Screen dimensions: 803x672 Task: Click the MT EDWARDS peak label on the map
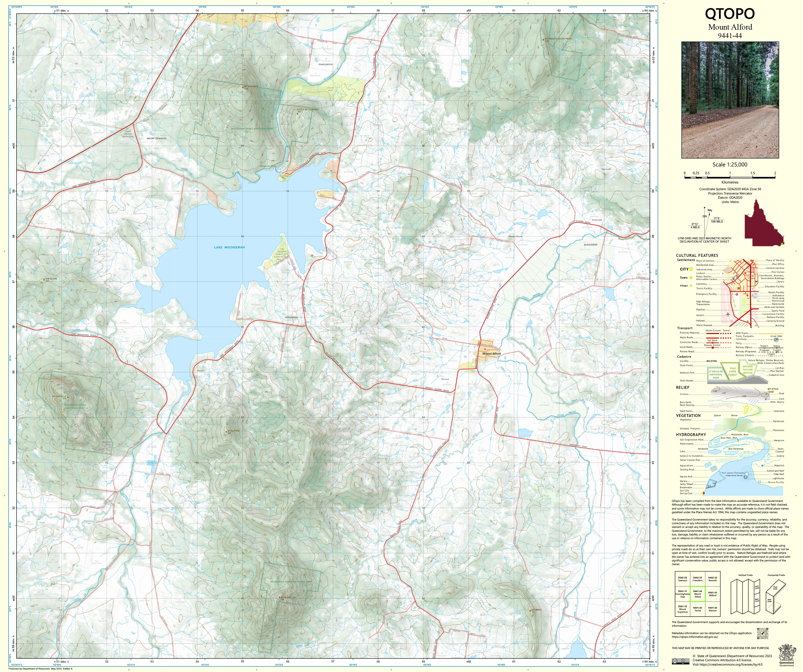click(x=251, y=86)
